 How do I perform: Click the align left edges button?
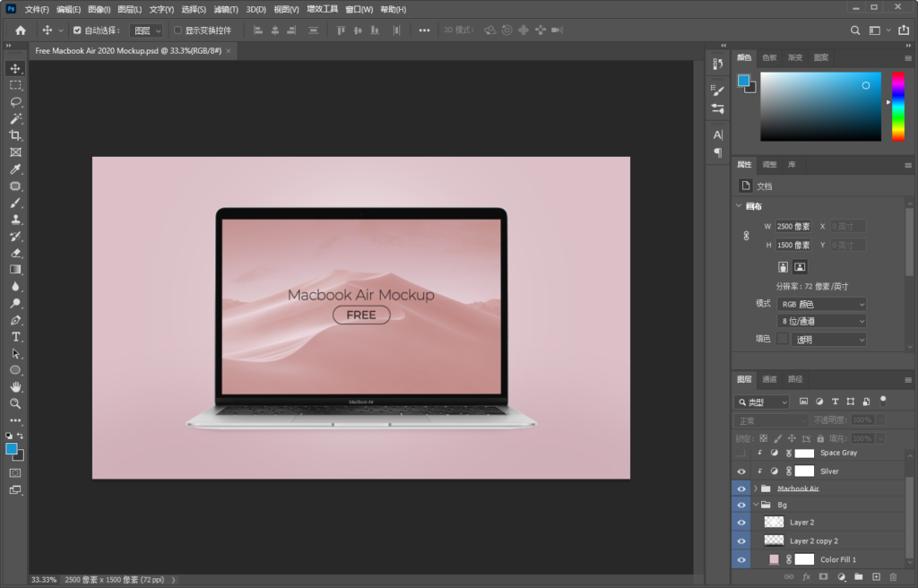click(x=257, y=30)
